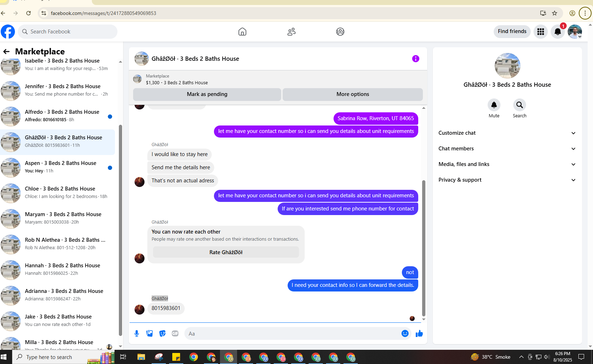Image resolution: width=593 pixels, height=364 pixels.
Task: Click the Facebook logo icon
Action: 8,32
